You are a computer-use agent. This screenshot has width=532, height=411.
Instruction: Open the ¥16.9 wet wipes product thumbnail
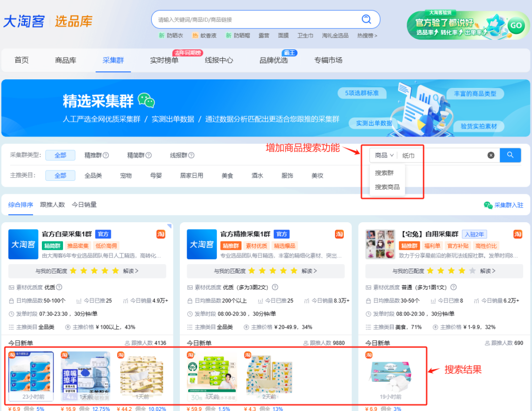[86, 377]
